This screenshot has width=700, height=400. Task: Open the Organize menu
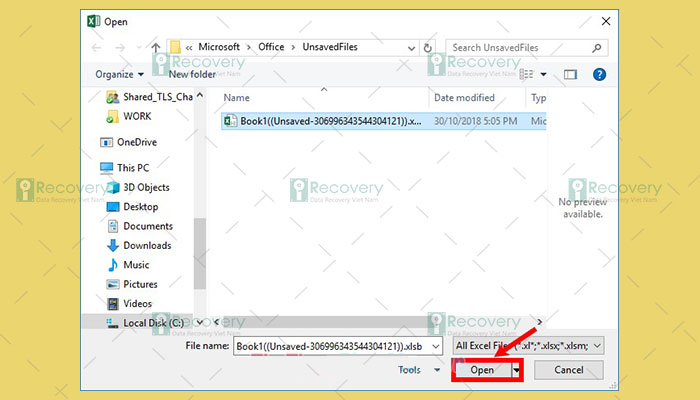(119, 75)
